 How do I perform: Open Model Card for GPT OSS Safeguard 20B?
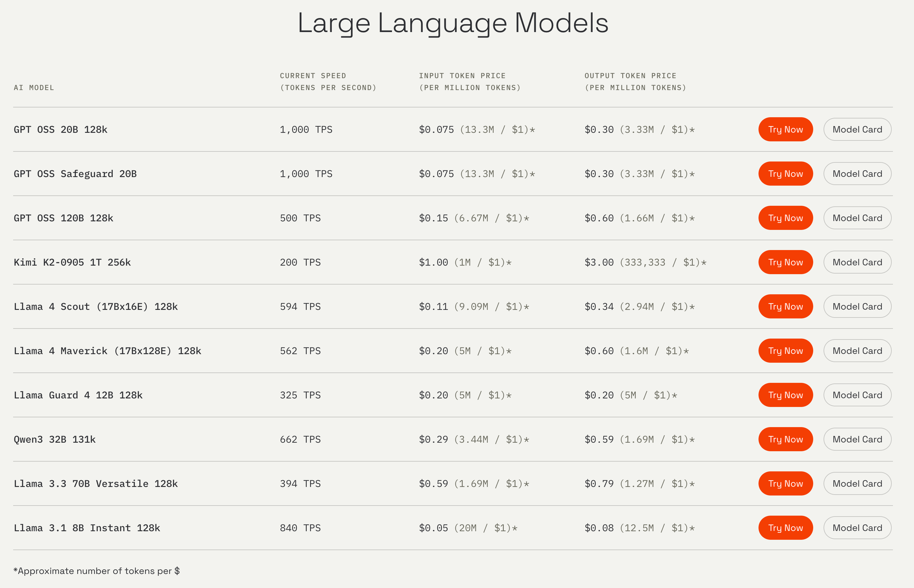pos(857,174)
